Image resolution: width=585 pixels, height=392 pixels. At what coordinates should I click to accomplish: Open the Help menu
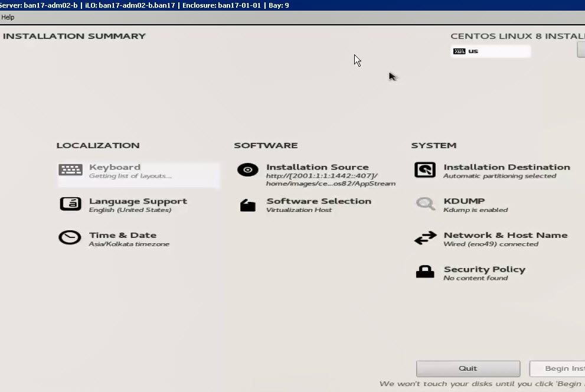(x=8, y=17)
